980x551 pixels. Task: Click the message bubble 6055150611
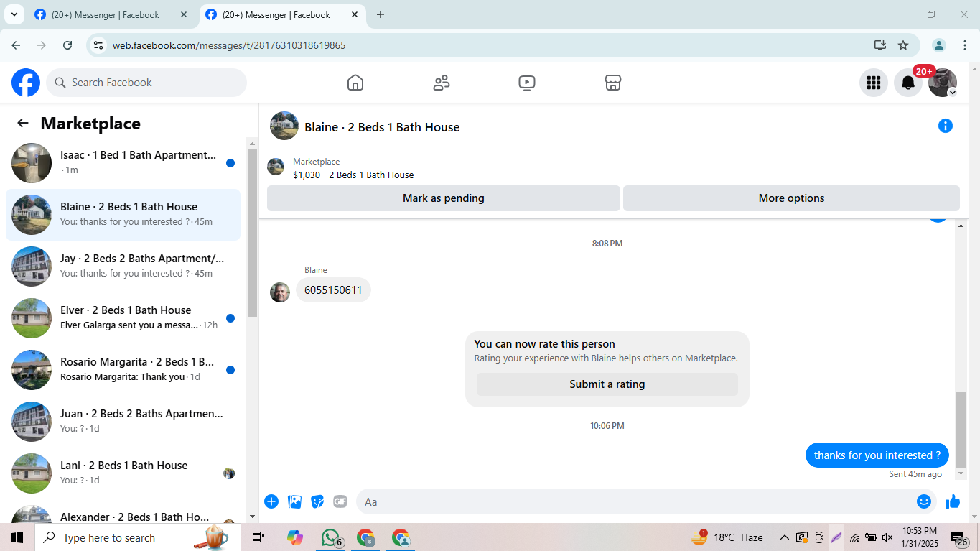[333, 290]
